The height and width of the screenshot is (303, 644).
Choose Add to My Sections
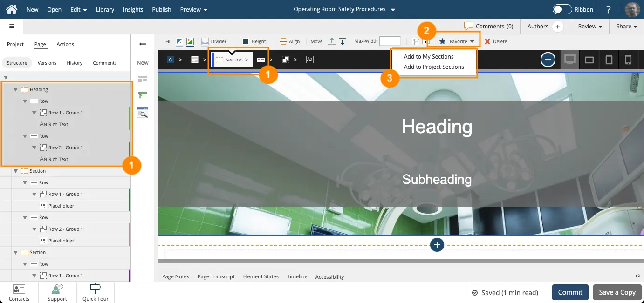click(429, 56)
